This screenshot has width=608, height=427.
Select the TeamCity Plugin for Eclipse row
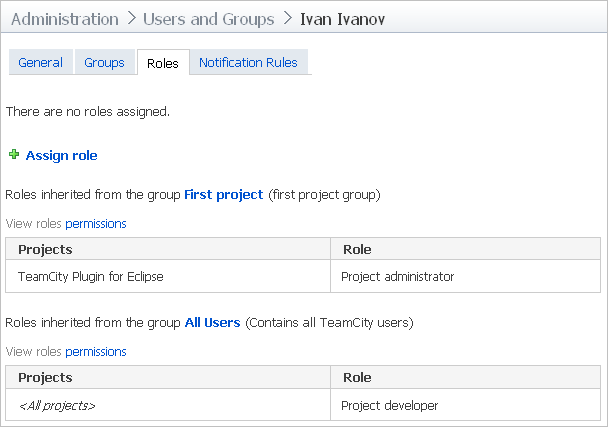point(303,276)
